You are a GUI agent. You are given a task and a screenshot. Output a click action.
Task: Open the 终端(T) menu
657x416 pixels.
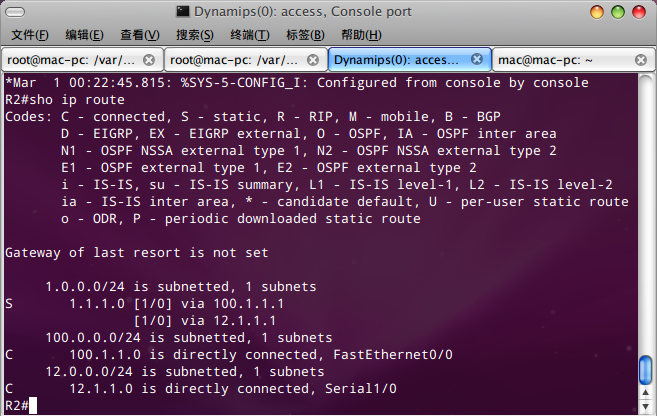click(250, 35)
